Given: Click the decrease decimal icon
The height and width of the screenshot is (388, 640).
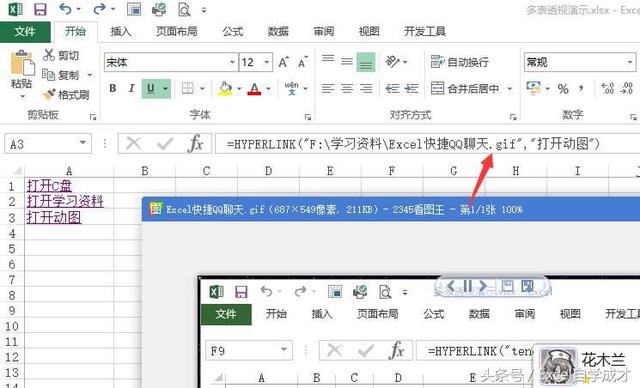Looking at the screenshot, I should [x=627, y=88].
